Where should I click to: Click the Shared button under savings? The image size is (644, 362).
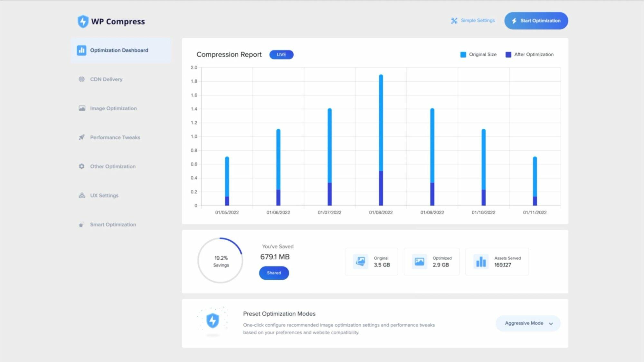[274, 273]
